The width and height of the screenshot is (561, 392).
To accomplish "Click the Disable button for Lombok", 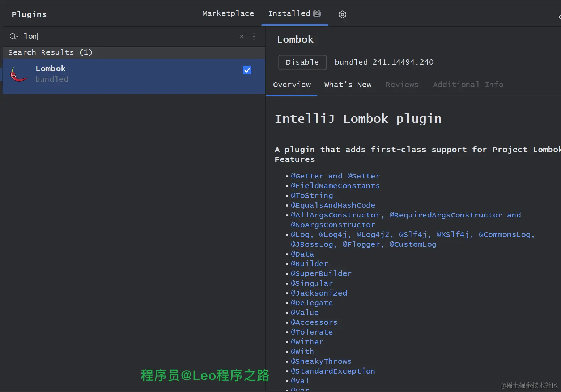I will [x=302, y=62].
